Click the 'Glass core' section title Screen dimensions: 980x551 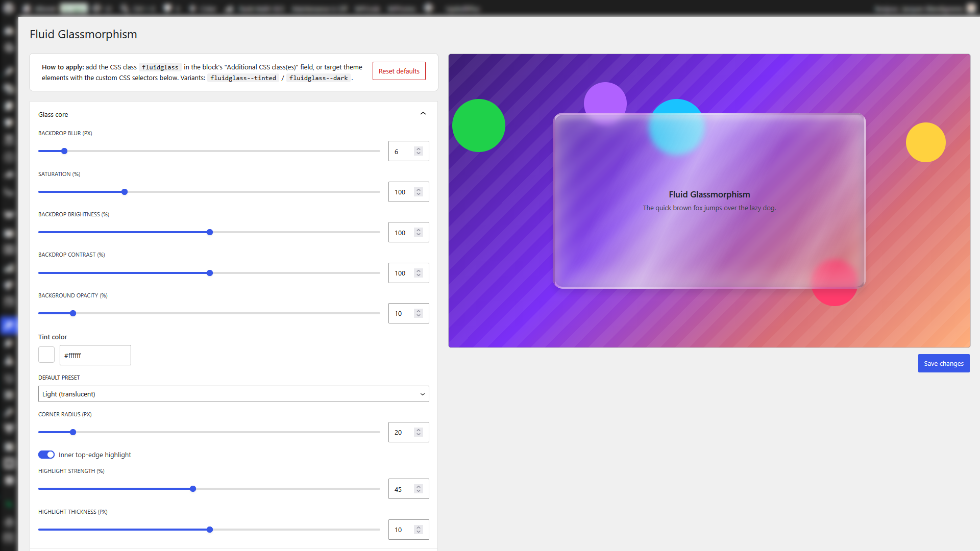pos(53,114)
